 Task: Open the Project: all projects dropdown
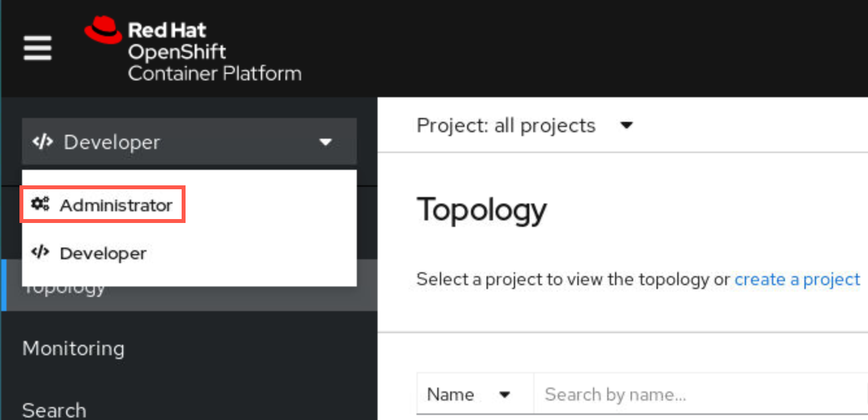(524, 125)
